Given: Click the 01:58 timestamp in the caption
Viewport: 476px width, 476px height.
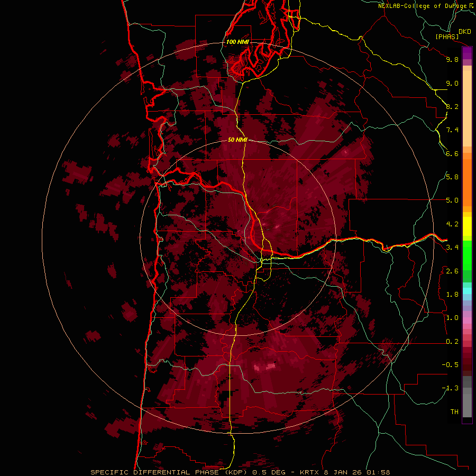Looking at the screenshot, I should point(378,472).
